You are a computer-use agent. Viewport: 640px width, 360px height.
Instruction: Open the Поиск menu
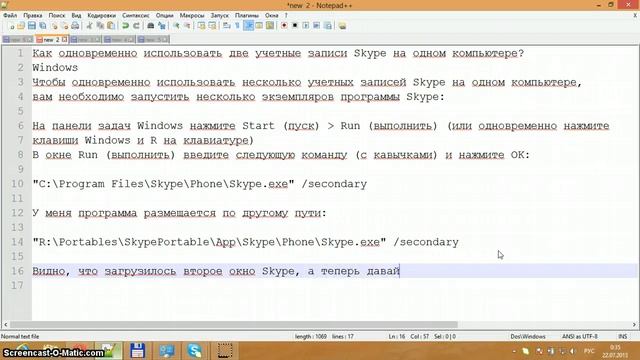pos(57,16)
